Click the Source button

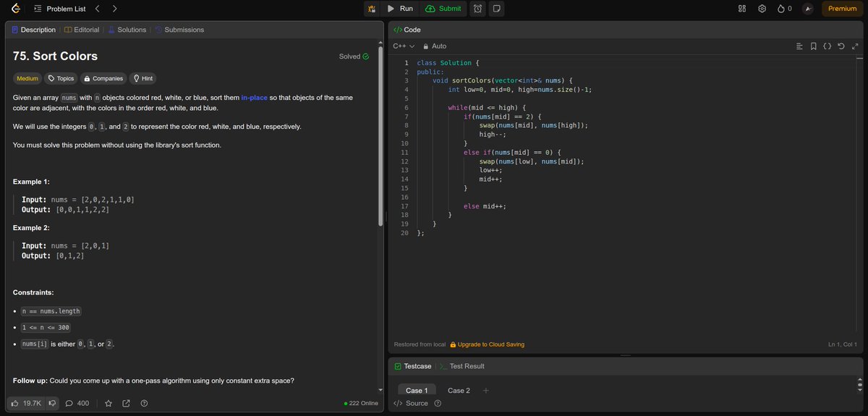tap(411, 403)
